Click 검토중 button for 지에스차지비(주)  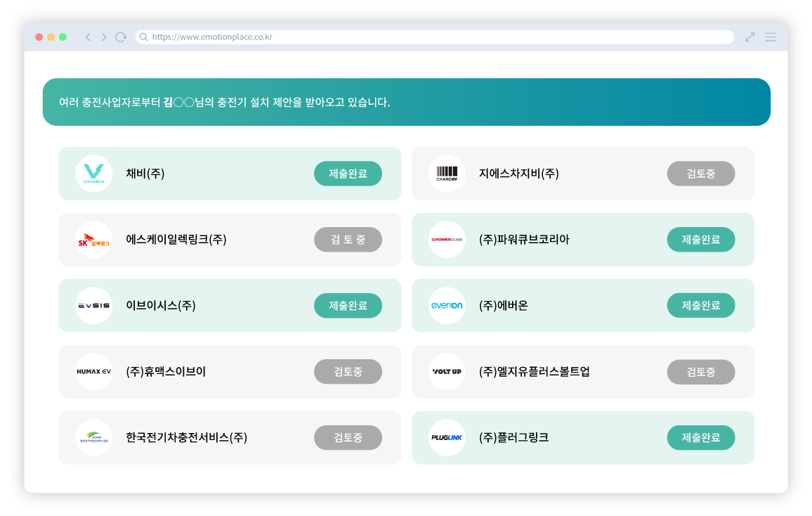(701, 173)
